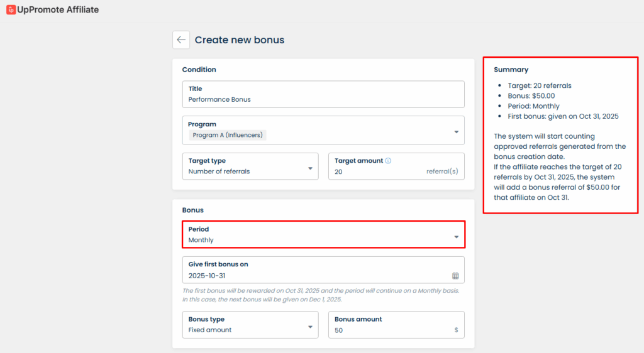
Task: Open the Target type dropdown
Action: pos(250,166)
